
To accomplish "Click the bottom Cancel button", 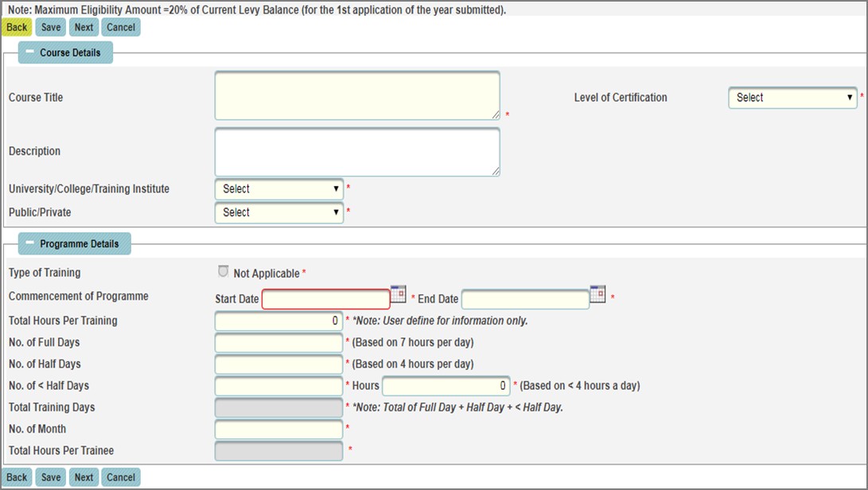I will [x=121, y=477].
